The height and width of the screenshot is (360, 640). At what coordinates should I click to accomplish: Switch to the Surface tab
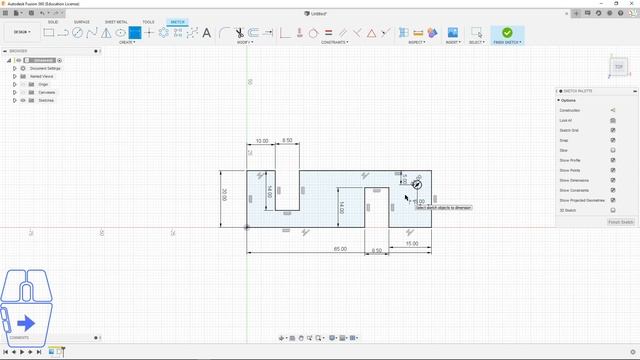[x=82, y=22]
